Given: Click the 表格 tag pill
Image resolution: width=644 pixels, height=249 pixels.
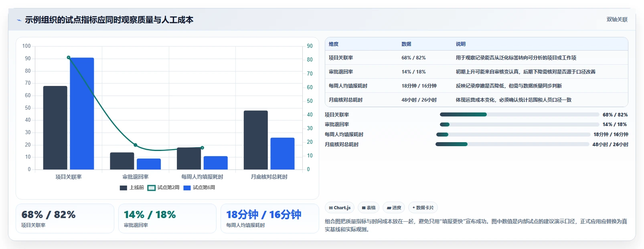Looking at the screenshot, I should [x=369, y=208].
